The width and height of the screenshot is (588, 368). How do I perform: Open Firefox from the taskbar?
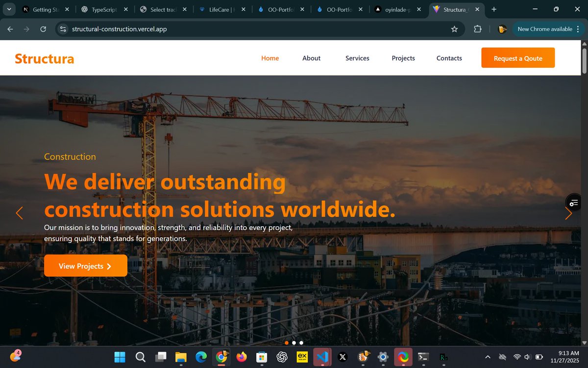point(241,357)
